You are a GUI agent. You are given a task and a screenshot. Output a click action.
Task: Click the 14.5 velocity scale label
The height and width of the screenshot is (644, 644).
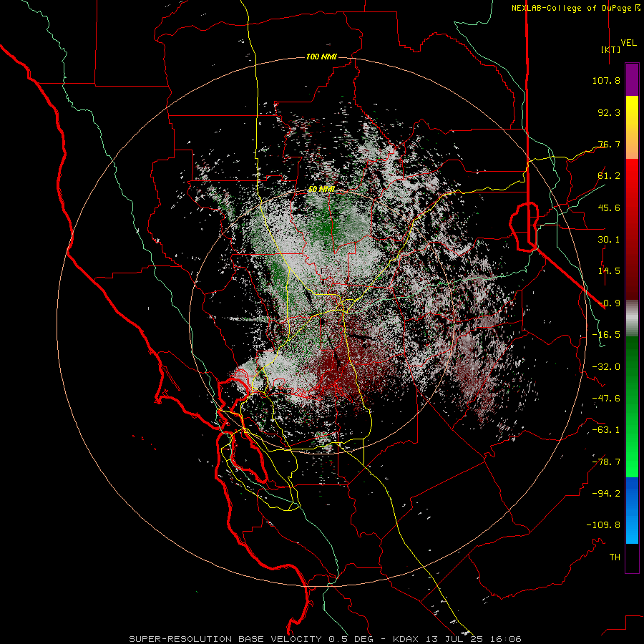tap(609, 271)
